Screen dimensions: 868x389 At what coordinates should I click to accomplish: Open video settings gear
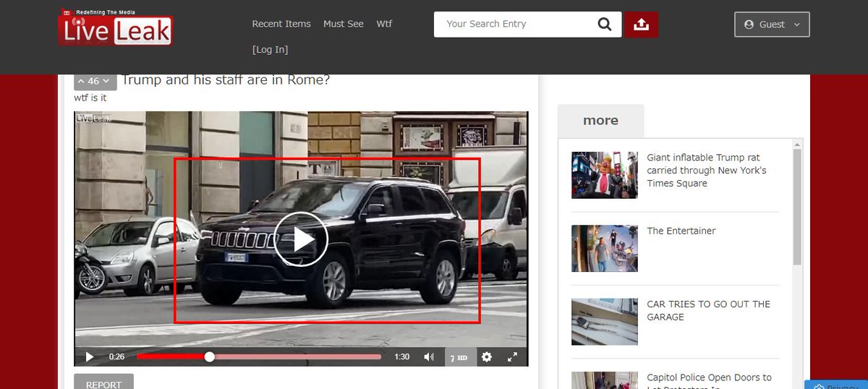(487, 356)
